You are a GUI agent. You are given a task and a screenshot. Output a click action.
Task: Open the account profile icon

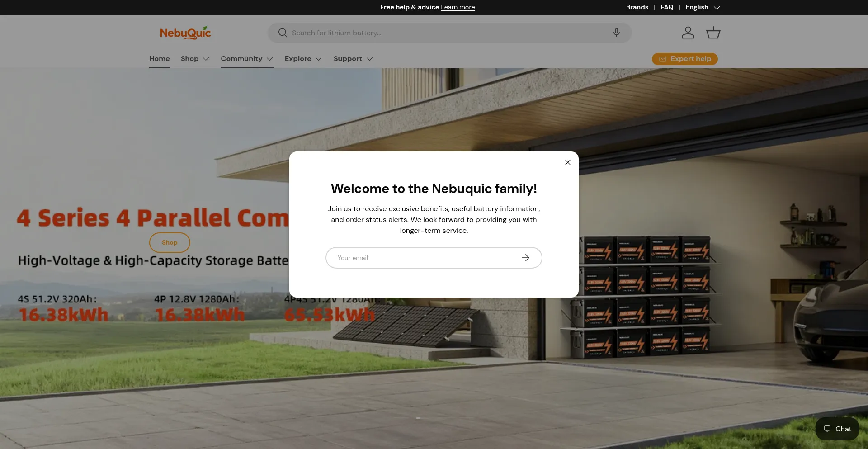(x=688, y=33)
